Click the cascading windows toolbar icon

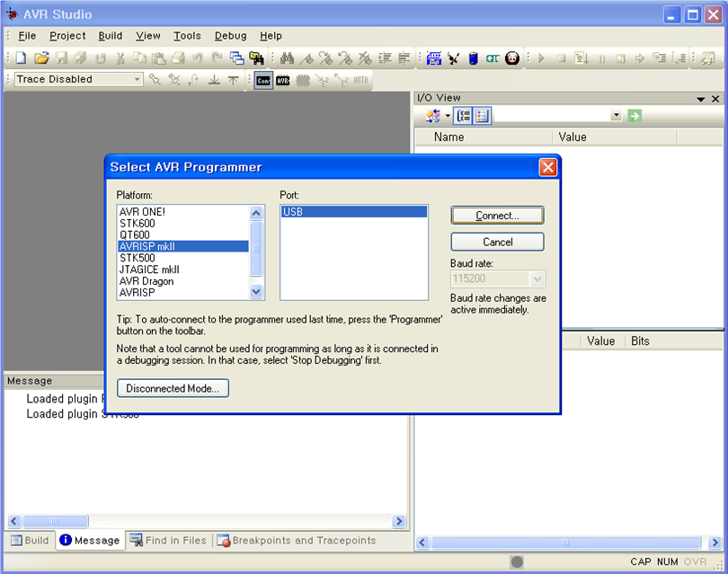pos(236,58)
